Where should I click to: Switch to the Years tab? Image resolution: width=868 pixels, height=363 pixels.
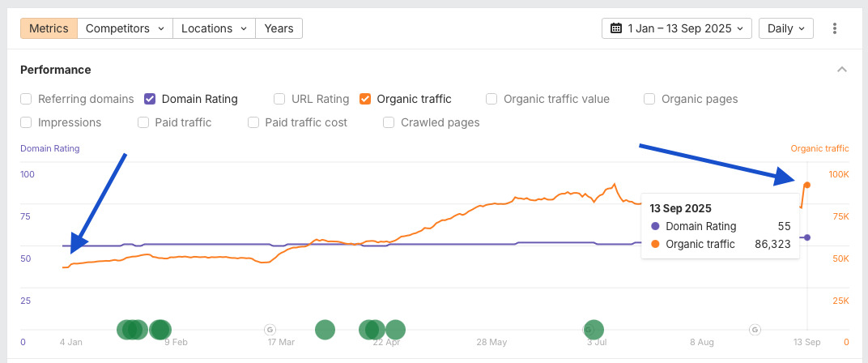point(279,28)
